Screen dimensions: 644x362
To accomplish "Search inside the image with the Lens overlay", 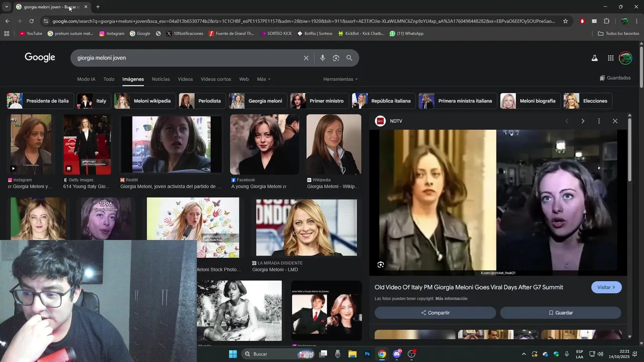I will [380, 264].
